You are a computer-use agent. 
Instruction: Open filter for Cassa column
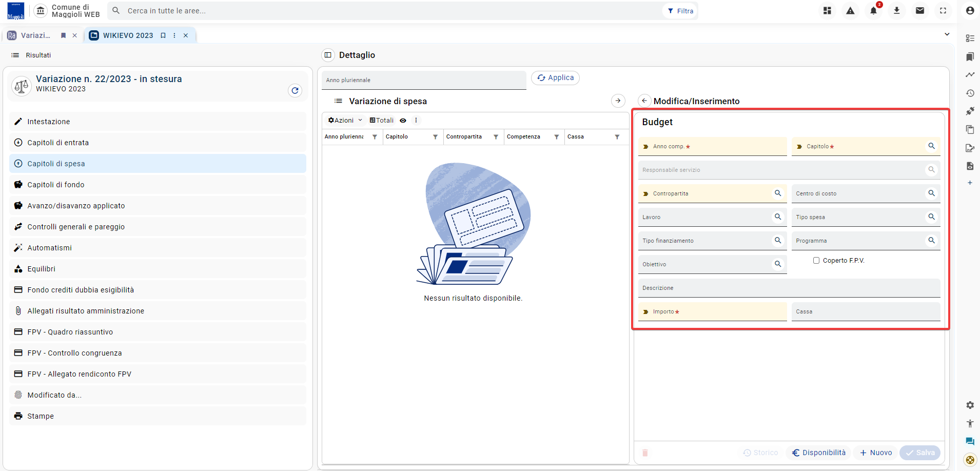tap(617, 137)
